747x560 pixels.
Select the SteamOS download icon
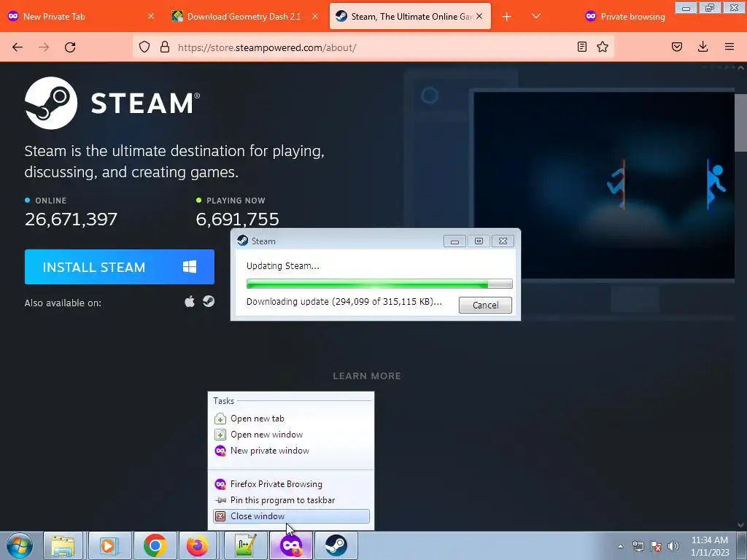pos(209,301)
